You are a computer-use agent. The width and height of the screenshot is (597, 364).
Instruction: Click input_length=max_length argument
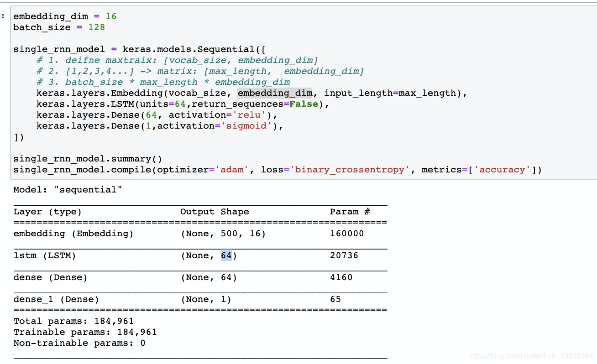(390, 93)
